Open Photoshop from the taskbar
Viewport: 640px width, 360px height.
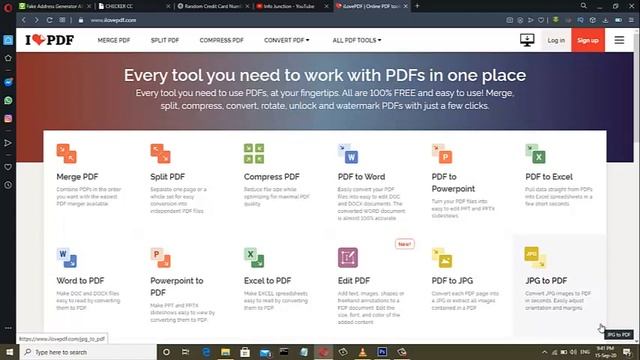pyautogui.click(x=382, y=352)
